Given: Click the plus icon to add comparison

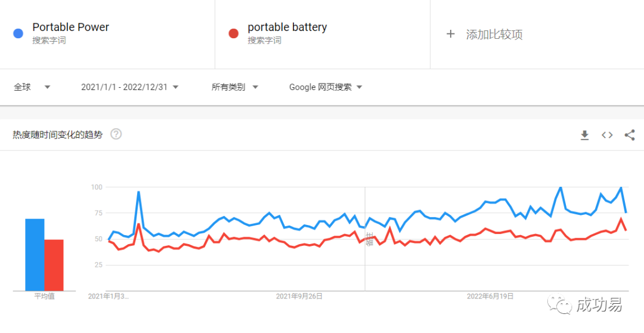Looking at the screenshot, I should [x=451, y=34].
